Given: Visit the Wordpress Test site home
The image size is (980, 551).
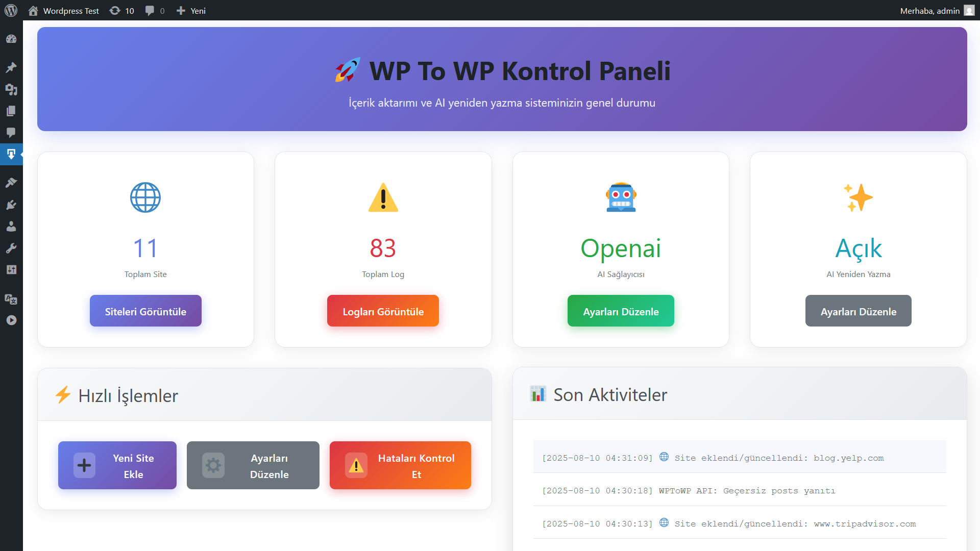Looking at the screenshot, I should [x=63, y=11].
